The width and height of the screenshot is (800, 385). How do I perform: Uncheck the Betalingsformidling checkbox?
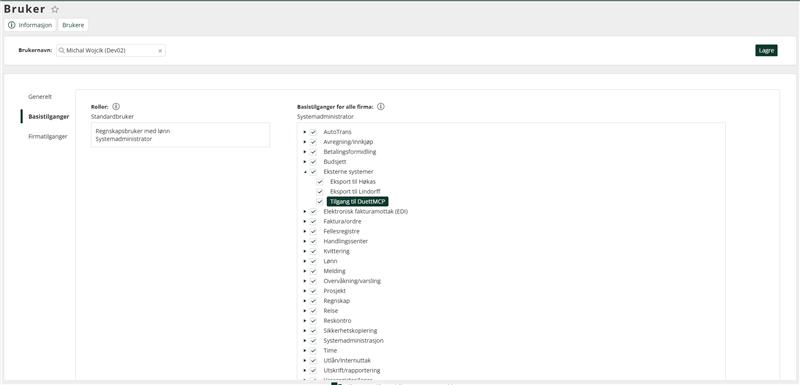313,152
